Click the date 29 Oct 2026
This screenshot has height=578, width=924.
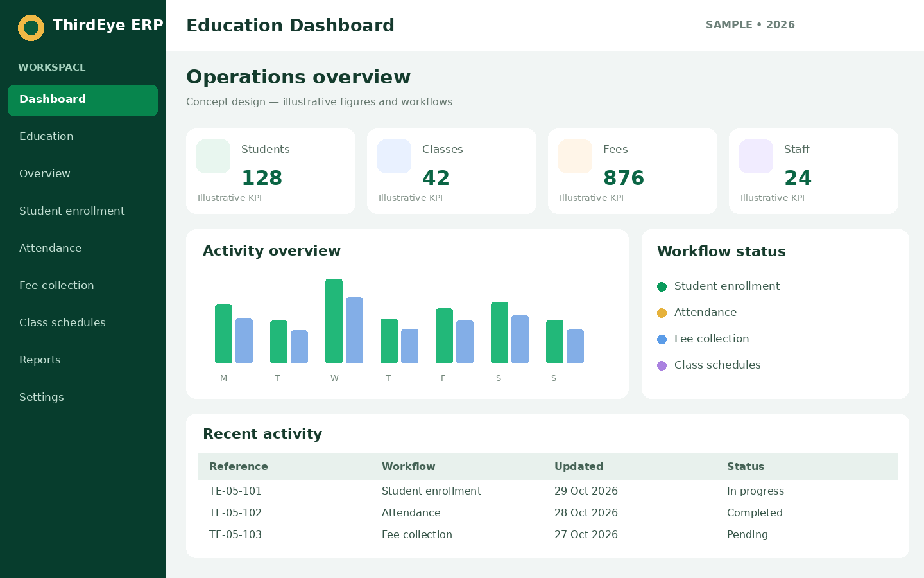[586, 491]
